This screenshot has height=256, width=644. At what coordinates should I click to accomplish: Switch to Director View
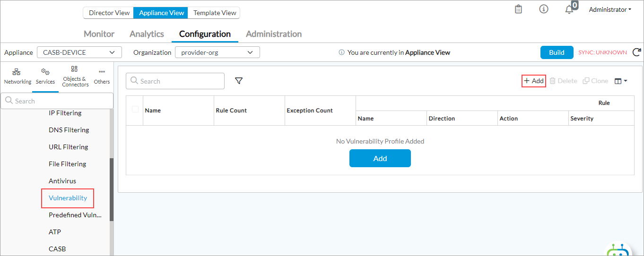(109, 13)
